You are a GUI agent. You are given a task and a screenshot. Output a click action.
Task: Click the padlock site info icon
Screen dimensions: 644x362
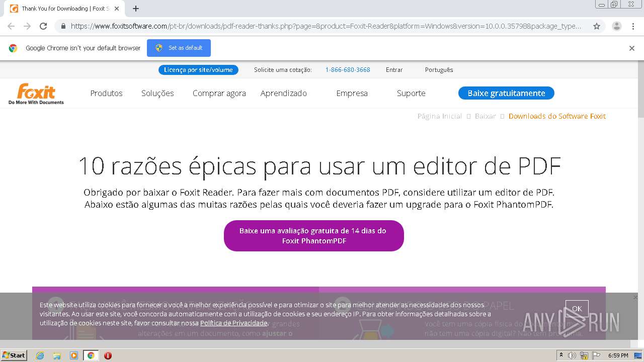point(63,26)
